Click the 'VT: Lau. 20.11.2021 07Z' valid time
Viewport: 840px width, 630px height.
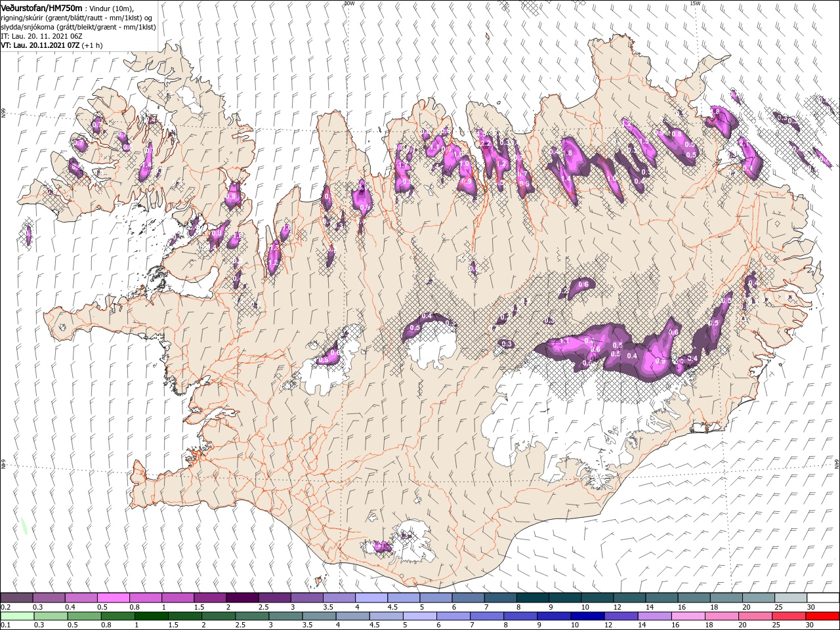click(41, 45)
